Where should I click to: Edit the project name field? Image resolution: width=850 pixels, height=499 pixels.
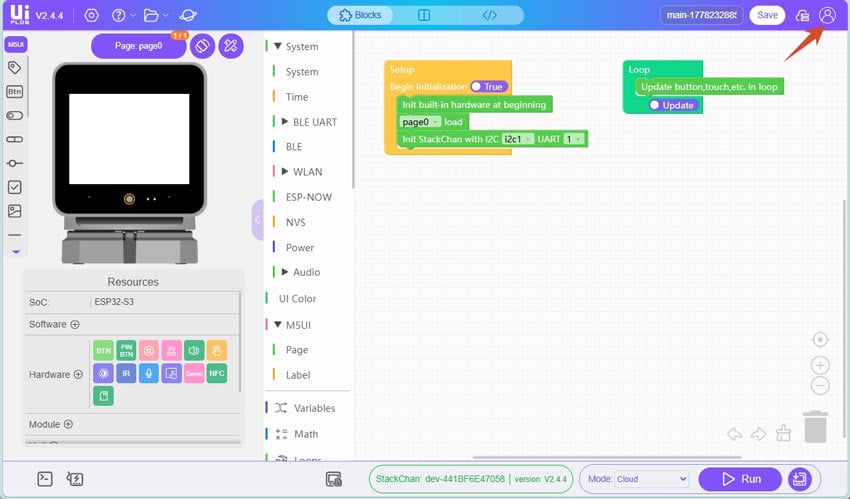click(701, 15)
